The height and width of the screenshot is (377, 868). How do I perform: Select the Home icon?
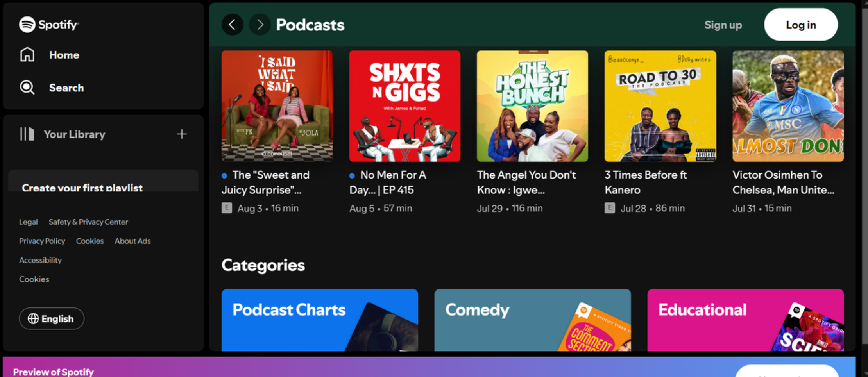point(27,55)
